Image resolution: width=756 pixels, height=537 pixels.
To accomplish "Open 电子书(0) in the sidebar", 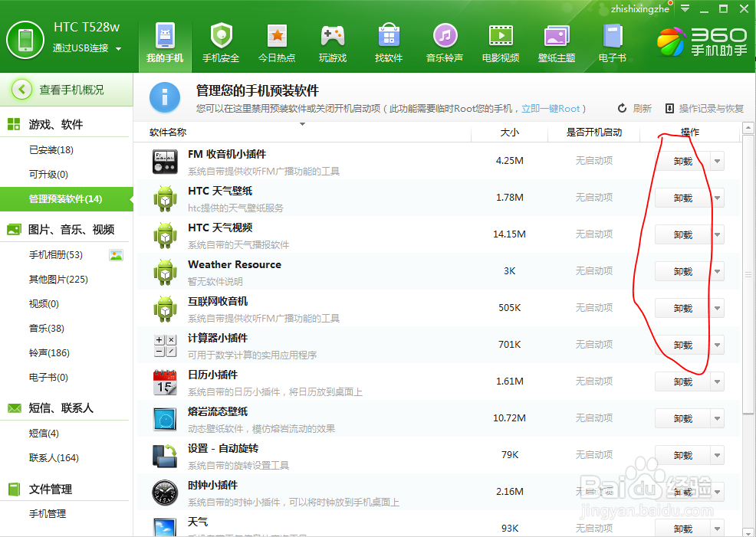I will [x=48, y=378].
